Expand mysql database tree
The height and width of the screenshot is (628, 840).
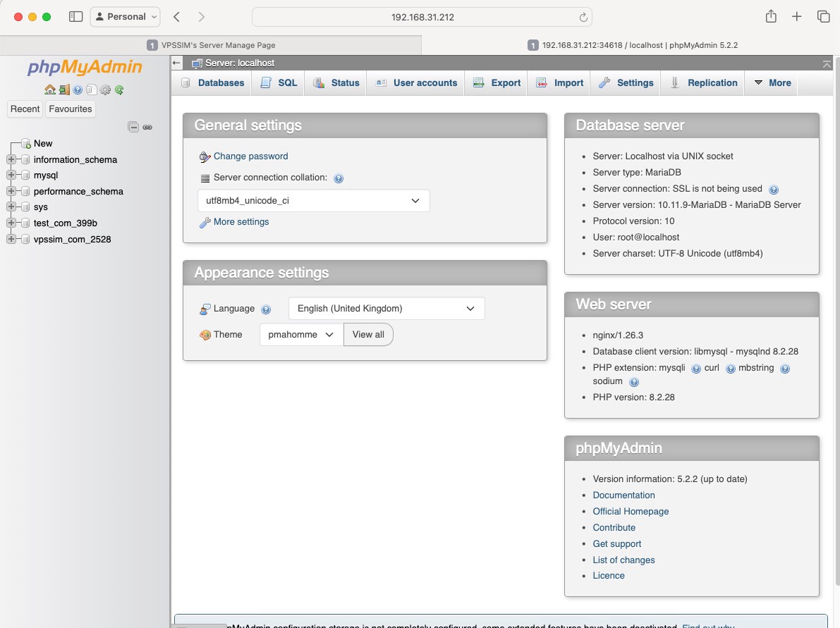pos(11,175)
